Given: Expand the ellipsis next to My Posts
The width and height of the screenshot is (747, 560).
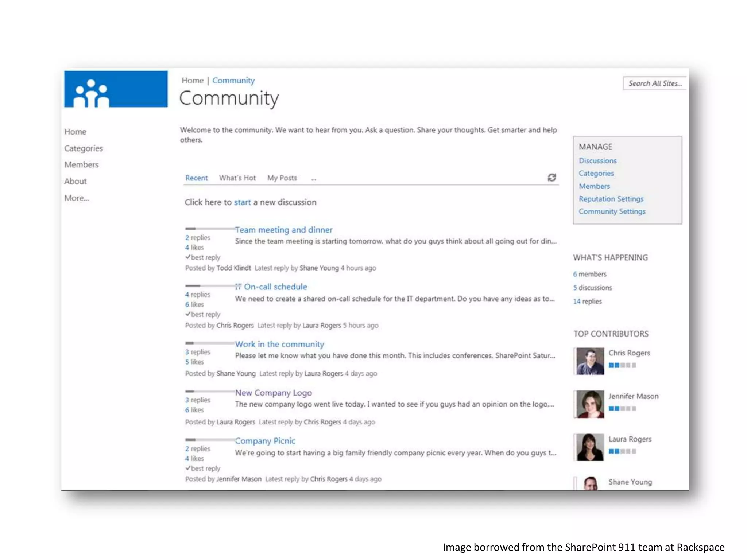Looking at the screenshot, I should pyautogui.click(x=314, y=179).
